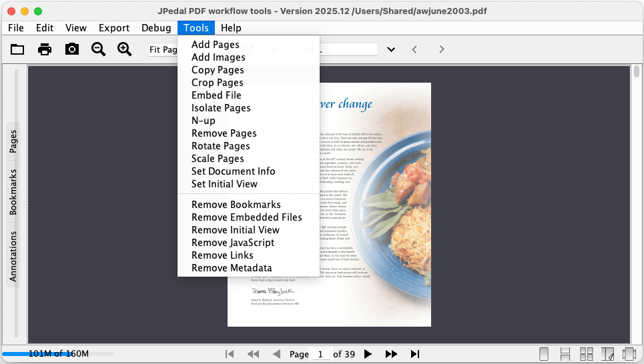Jump to the last page
This screenshot has height=364, width=644.
(x=415, y=354)
